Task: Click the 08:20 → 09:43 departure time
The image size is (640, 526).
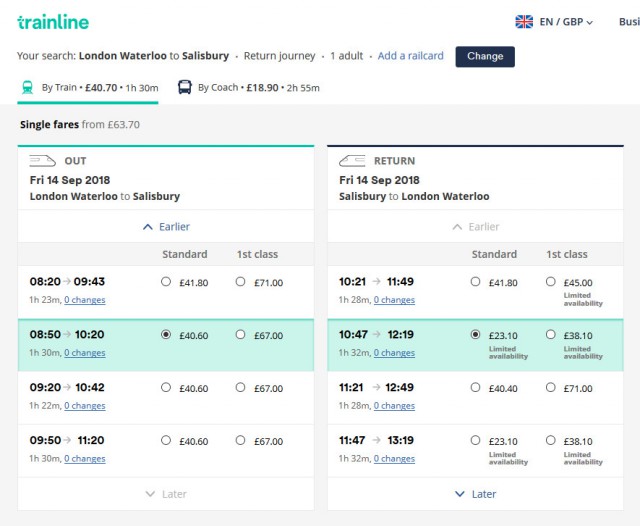Action: click(67, 282)
